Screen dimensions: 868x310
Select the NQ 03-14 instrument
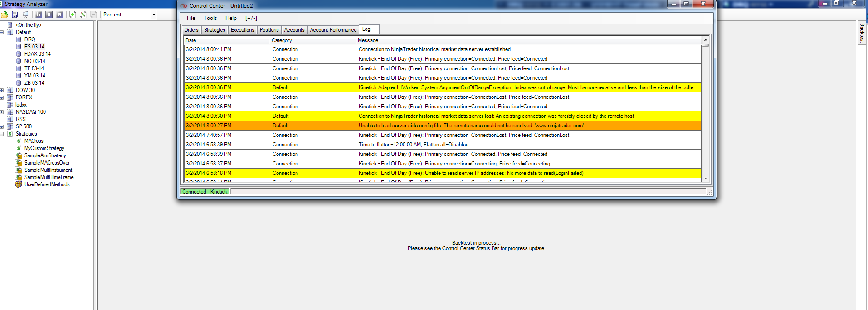click(35, 61)
